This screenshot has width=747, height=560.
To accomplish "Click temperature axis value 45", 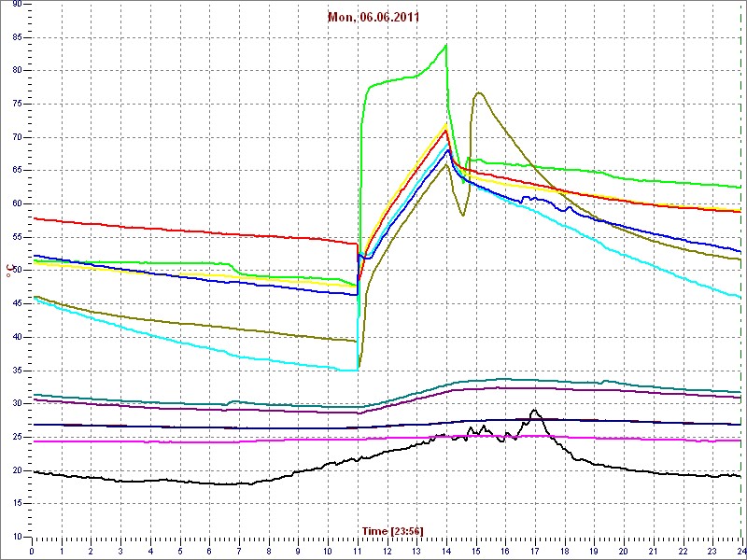I will 17,304.
